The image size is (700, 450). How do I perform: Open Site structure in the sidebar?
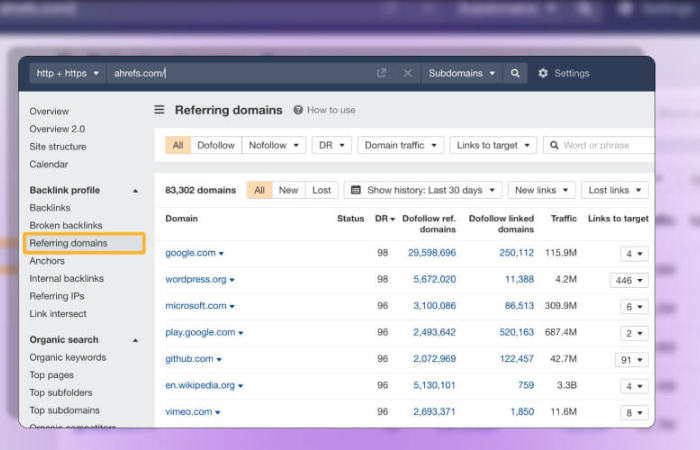tap(58, 146)
